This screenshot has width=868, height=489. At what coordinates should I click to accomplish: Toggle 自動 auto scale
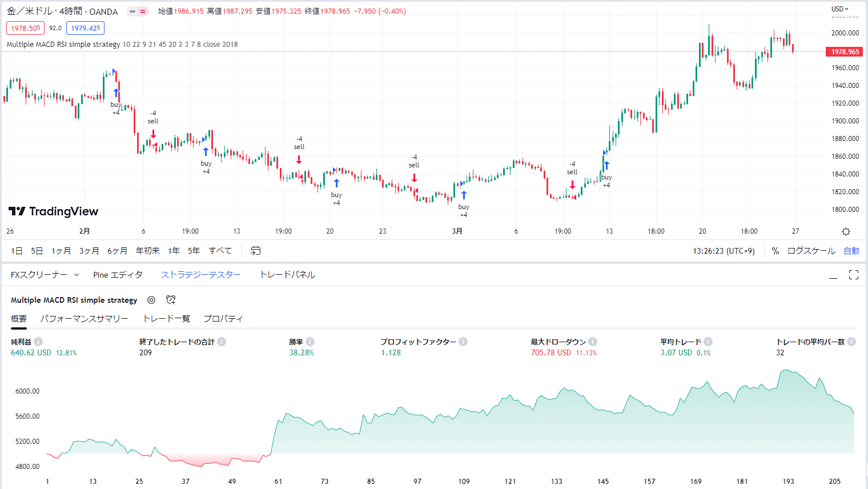(851, 251)
